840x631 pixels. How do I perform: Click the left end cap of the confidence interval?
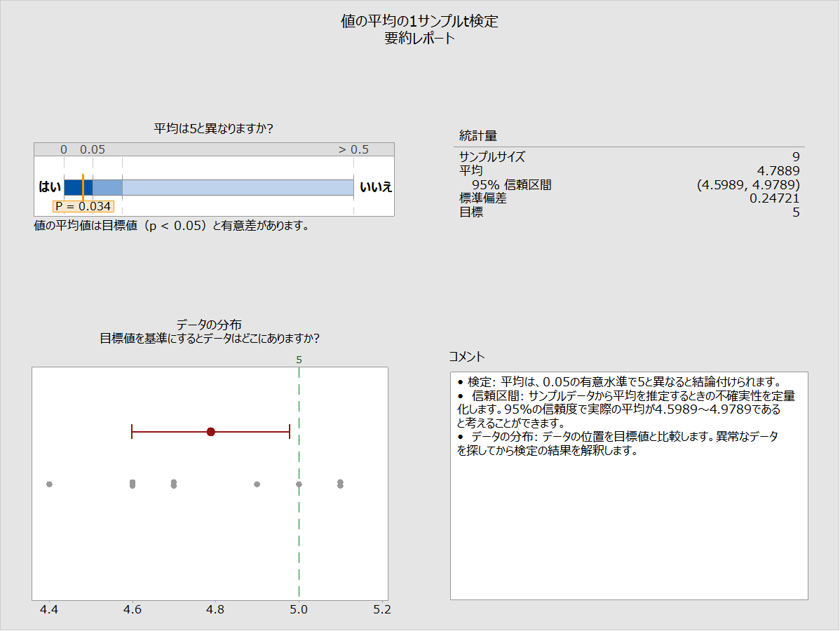tap(132, 432)
